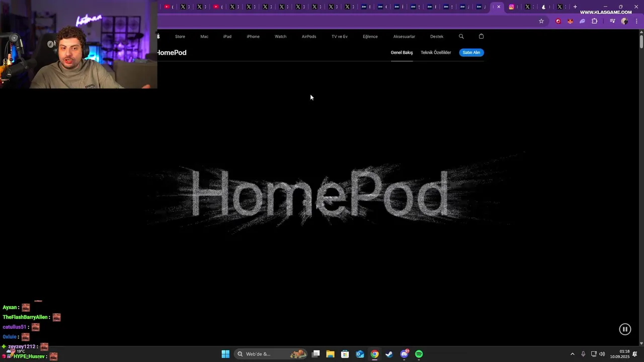
Task: Switch to the Instagram tab
Action: [x=512, y=7]
